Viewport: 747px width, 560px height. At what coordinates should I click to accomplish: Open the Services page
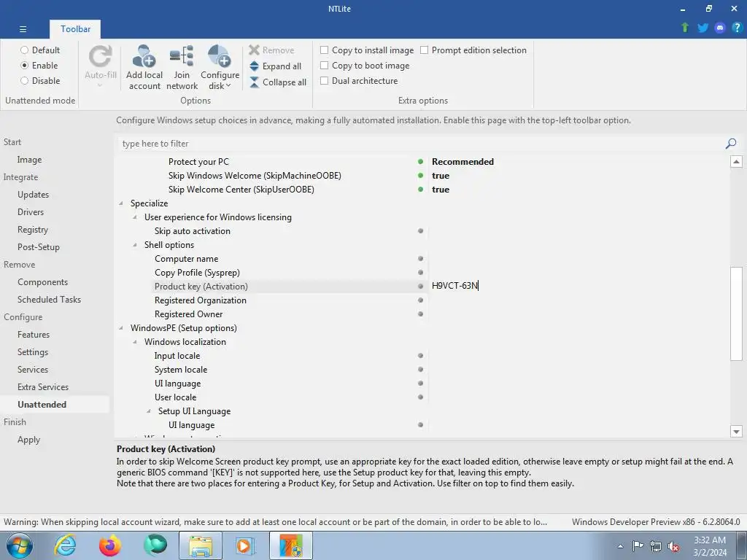click(x=33, y=370)
